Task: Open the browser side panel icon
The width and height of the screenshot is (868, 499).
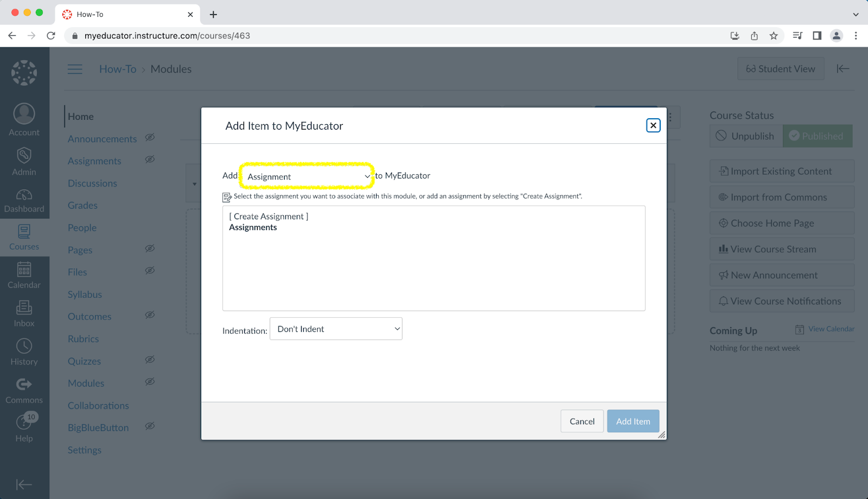Action: (x=817, y=36)
